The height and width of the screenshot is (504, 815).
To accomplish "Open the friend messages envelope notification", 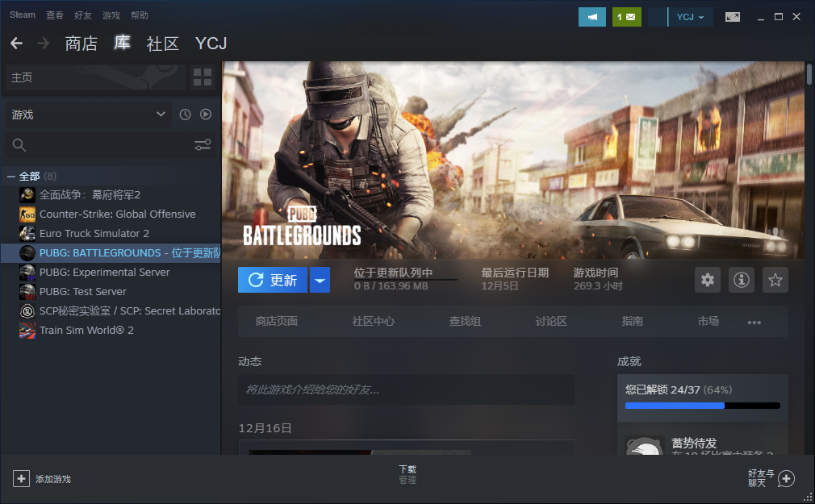I will 626,17.
